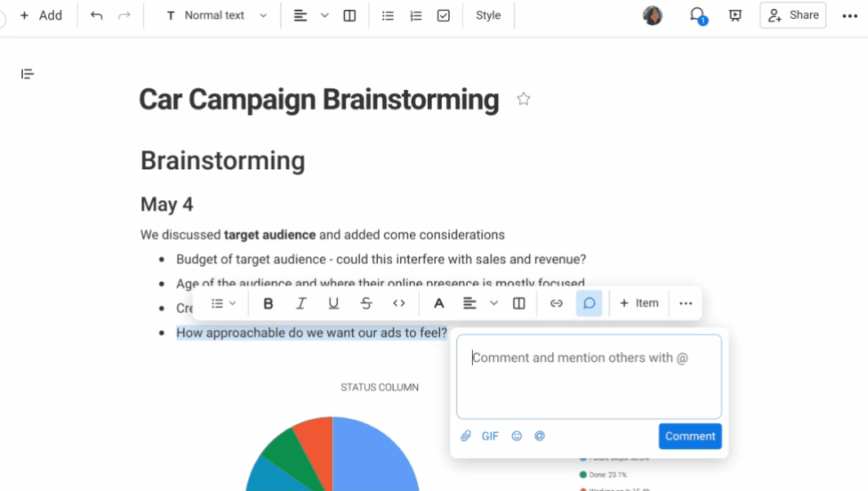Image resolution: width=868 pixels, height=491 pixels.
Task: Click the top toolbar text alignment icon
Action: coord(300,16)
